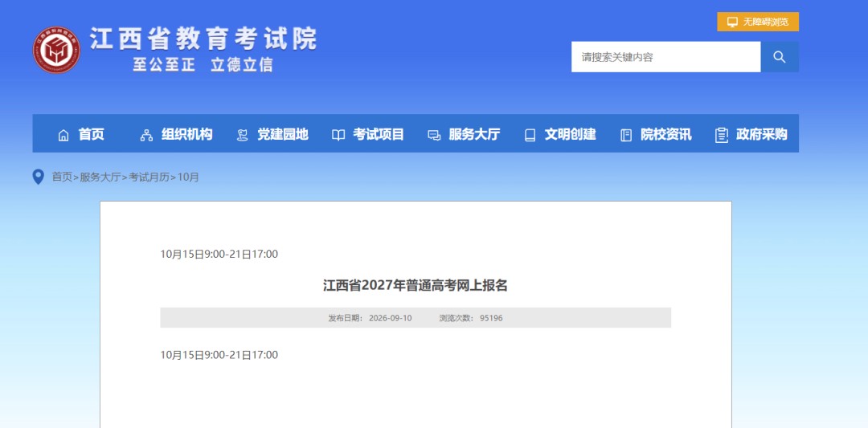Click the 无障碍浏览 accessibility button
Image resolution: width=868 pixels, height=428 pixels.
758,22
